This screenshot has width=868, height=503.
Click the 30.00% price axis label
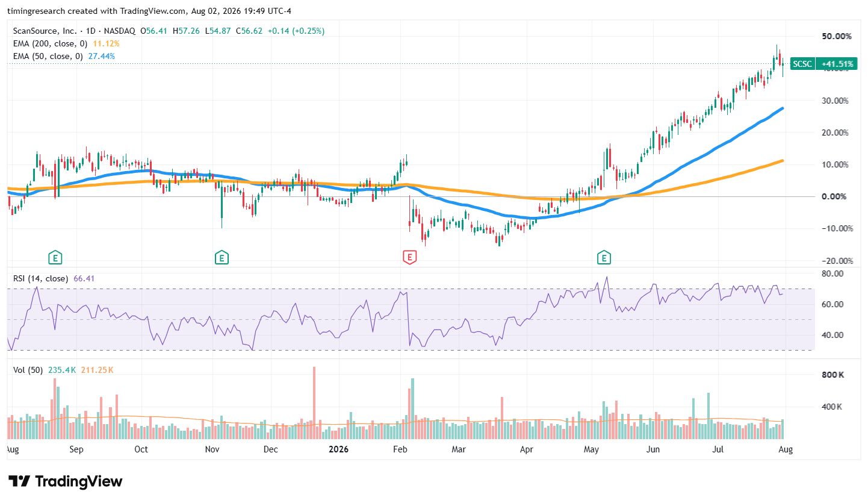837,101
